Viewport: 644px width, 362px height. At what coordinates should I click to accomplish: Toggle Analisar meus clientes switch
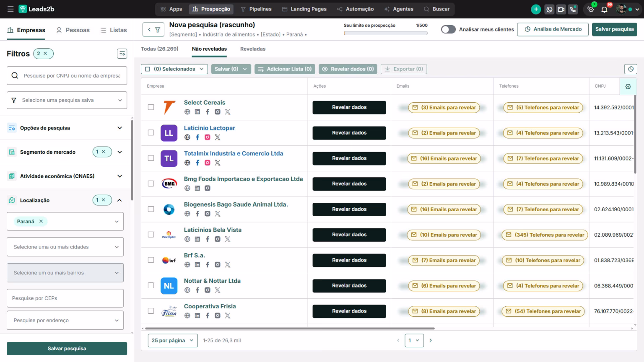click(x=448, y=29)
